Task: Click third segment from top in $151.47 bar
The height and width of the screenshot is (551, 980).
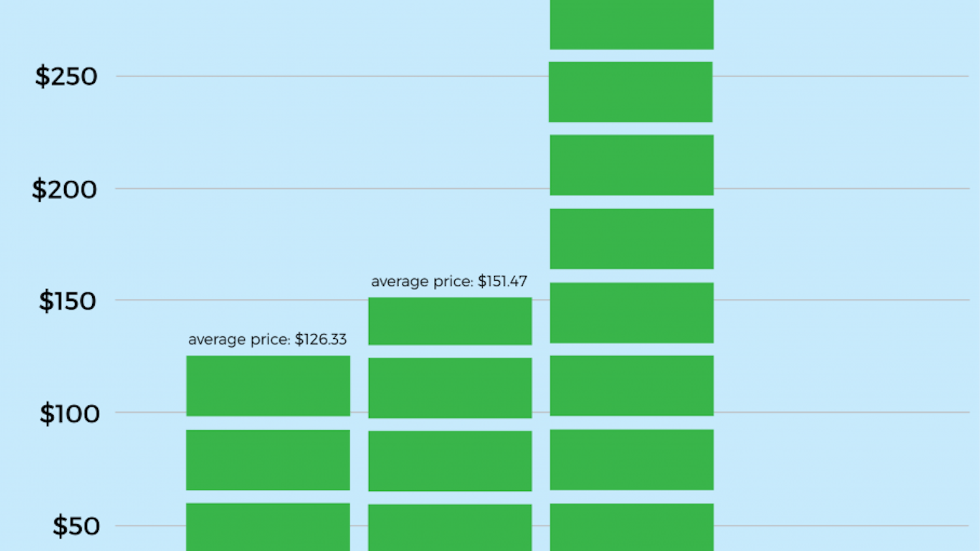Action: 449,461
